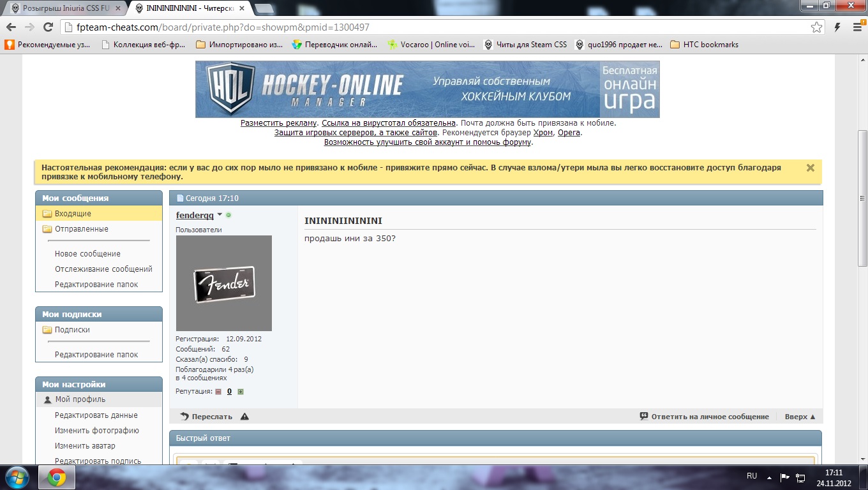The image size is (868, 490).
Task: Click the Вверх back-to-top link
Action: tap(800, 417)
